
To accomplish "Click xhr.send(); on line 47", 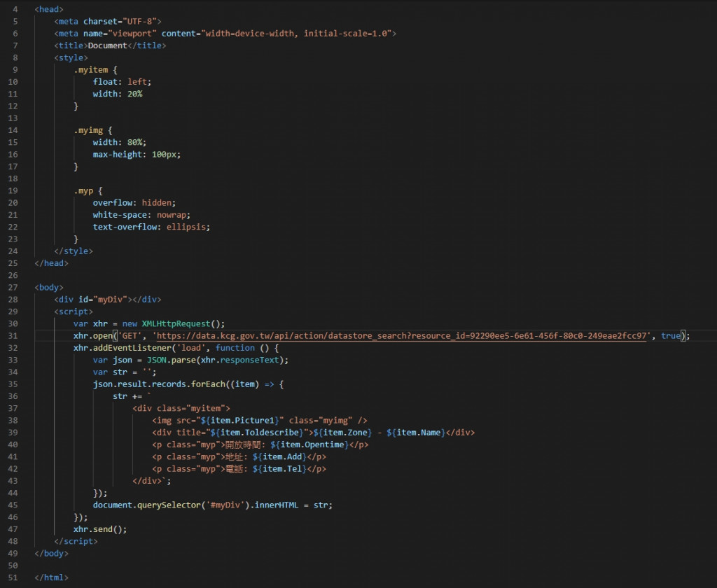I will pyautogui.click(x=100, y=529).
